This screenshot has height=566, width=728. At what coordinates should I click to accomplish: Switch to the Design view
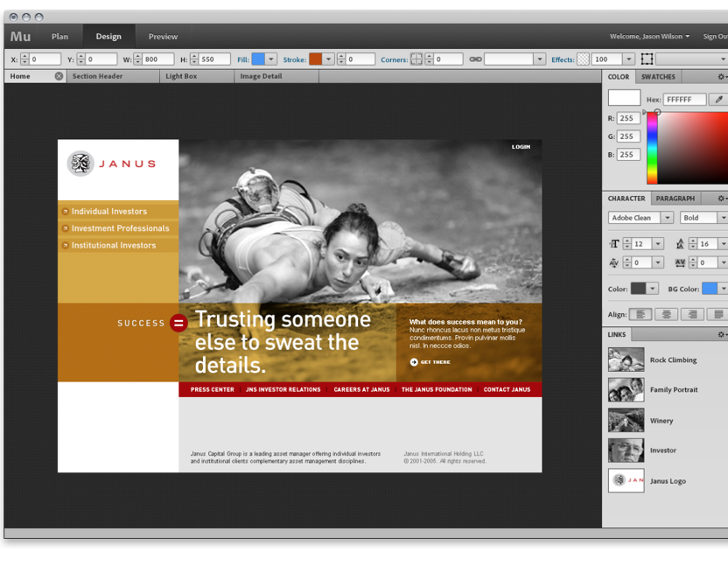pos(108,36)
